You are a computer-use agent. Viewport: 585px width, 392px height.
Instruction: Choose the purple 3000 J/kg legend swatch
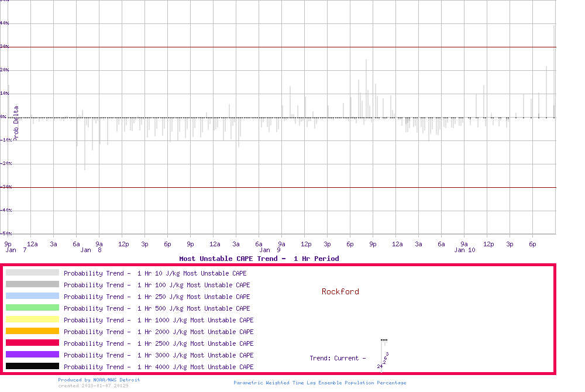click(32, 355)
